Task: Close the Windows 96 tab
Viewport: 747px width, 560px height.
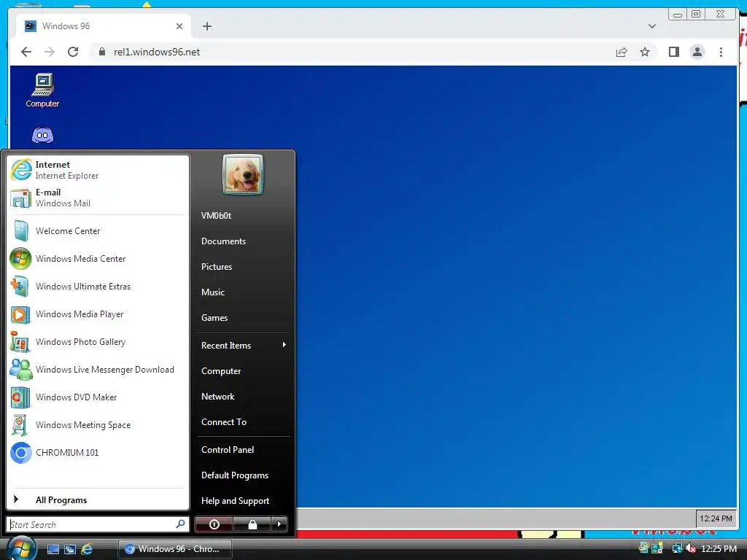Action: pyautogui.click(x=179, y=26)
